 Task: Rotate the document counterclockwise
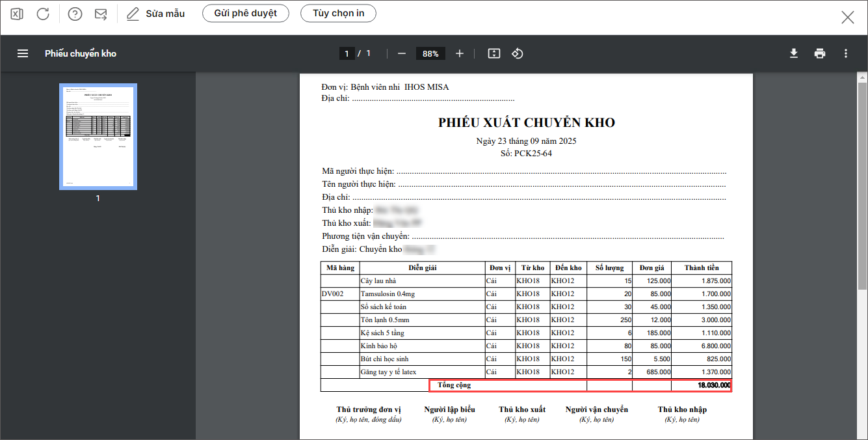tap(518, 53)
